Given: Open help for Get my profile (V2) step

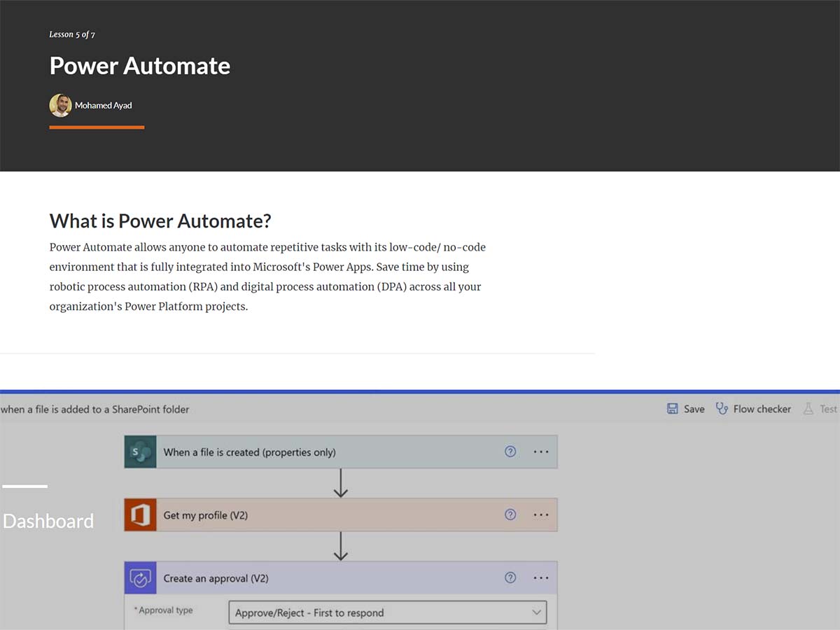Looking at the screenshot, I should (x=510, y=514).
